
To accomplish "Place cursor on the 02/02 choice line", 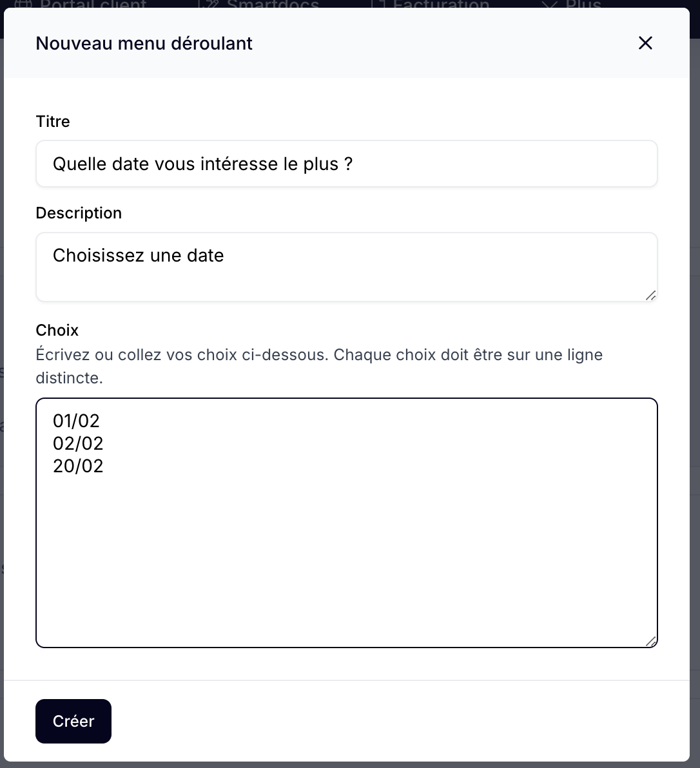I will (x=79, y=443).
